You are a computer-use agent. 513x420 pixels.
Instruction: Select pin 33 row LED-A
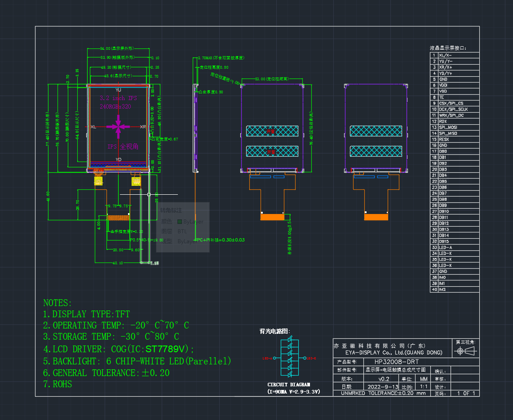[x=455, y=247]
